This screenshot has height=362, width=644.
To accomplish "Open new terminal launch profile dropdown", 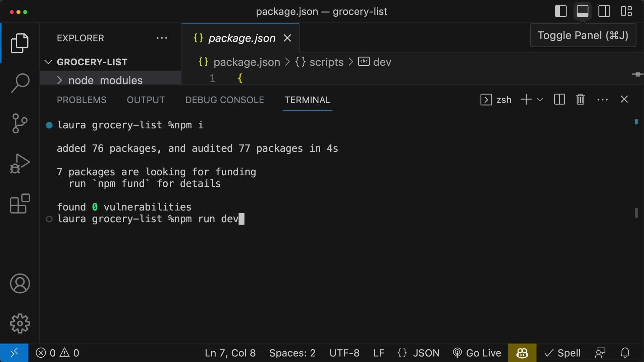I will 540,100.
